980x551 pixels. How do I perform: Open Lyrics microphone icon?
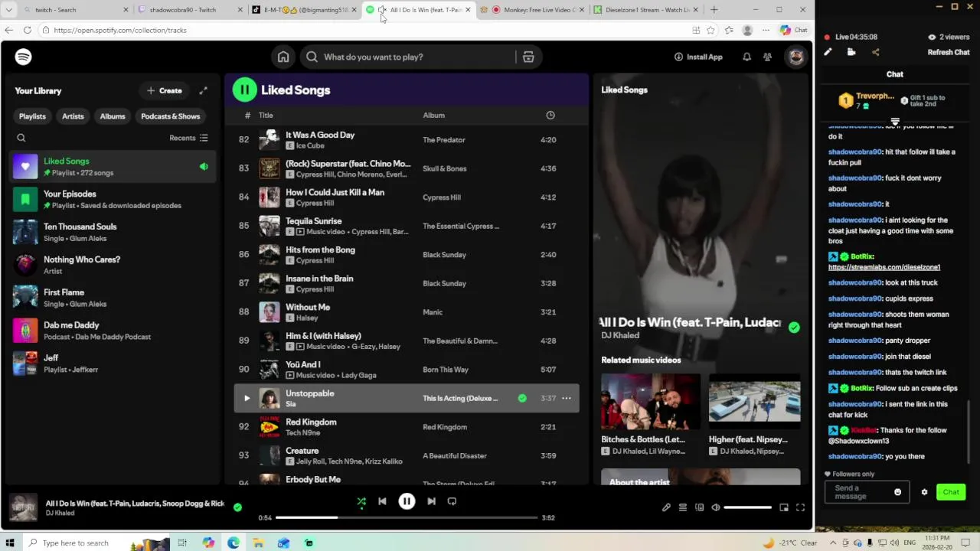tap(666, 507)
